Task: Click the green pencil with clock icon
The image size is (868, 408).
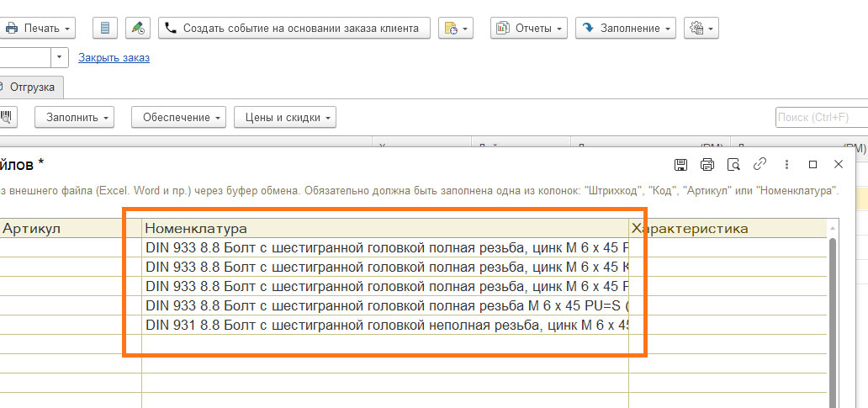Action: pyautogui.click(x=138, y=28)
